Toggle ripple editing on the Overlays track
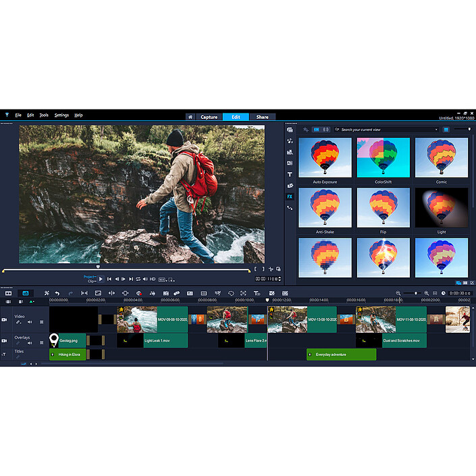 pos(18,343)
